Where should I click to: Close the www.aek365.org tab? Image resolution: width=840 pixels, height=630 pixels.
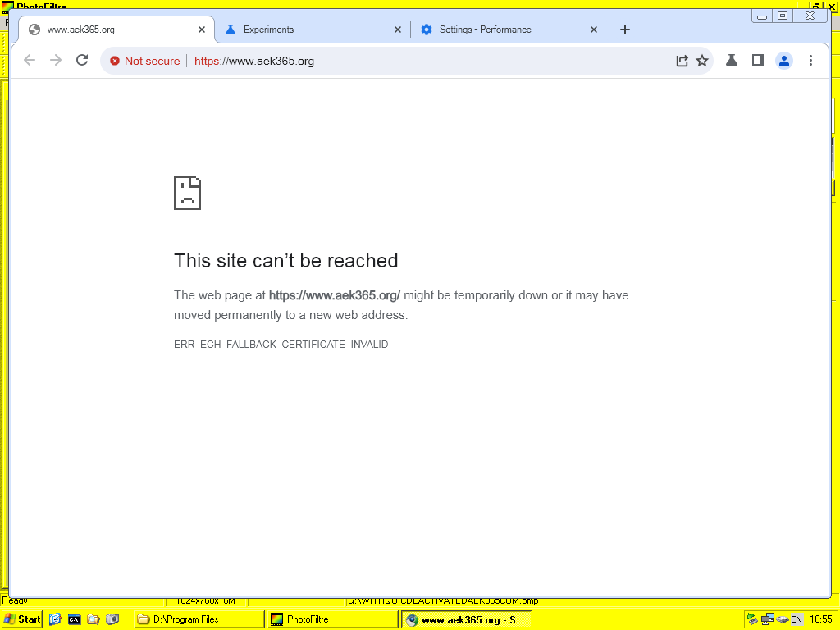[202, 30]
